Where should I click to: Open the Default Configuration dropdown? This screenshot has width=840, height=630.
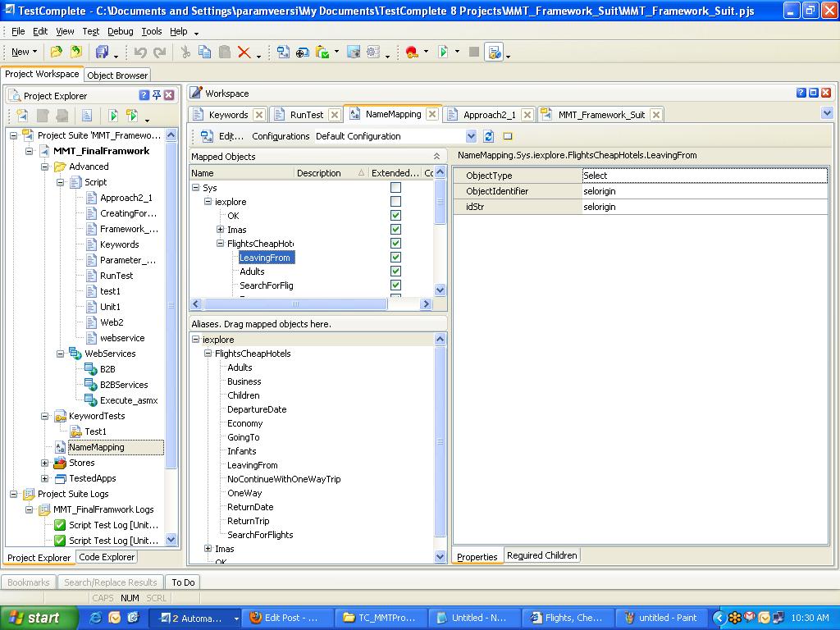[471, 136]
